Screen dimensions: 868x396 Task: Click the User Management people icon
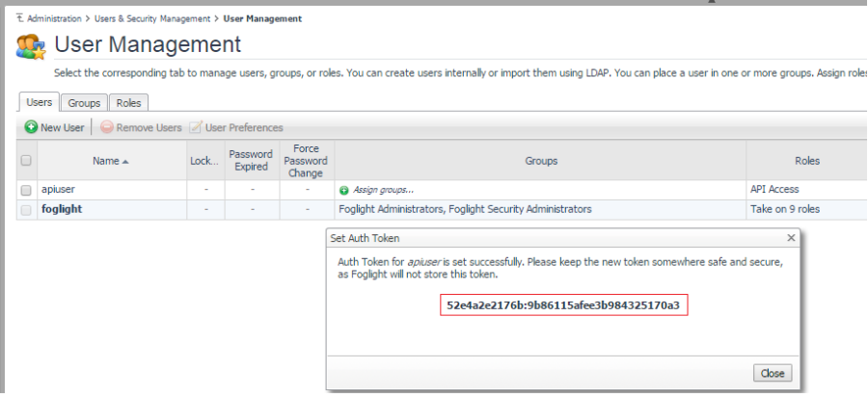point(31,44)
